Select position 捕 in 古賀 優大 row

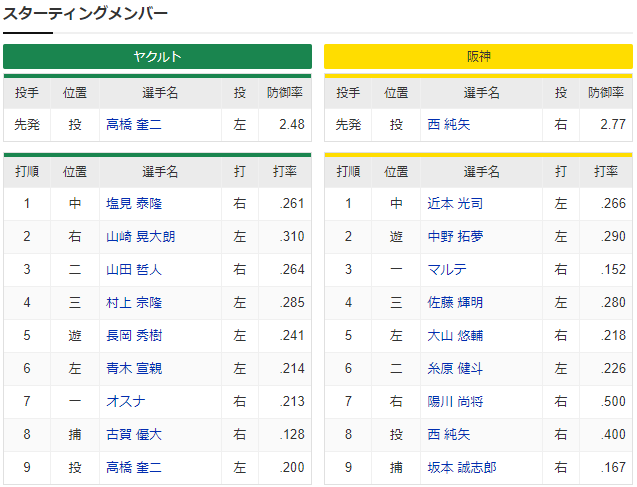tap(75, 434)
